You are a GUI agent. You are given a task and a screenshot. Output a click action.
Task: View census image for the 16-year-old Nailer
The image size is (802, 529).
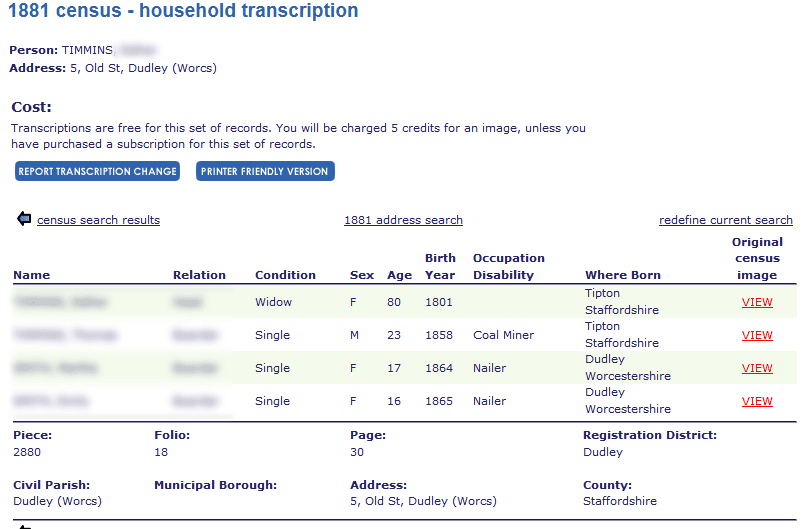pos(757,401)
